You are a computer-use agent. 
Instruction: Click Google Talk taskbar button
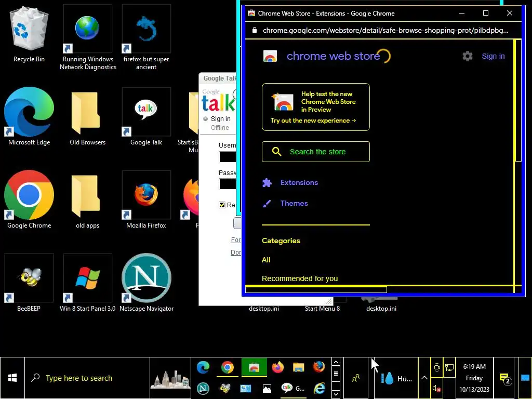[294, 389]
